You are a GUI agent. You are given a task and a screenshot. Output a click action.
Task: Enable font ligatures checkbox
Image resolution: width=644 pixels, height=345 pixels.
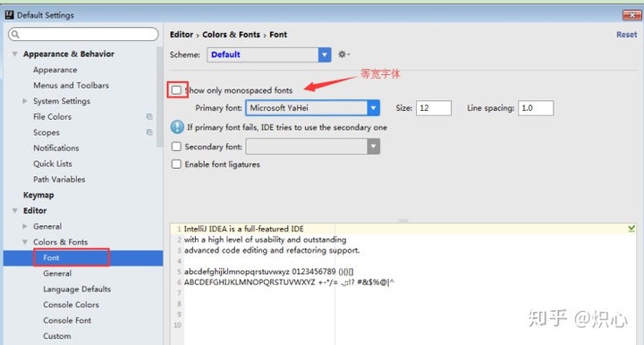[176, 164]
